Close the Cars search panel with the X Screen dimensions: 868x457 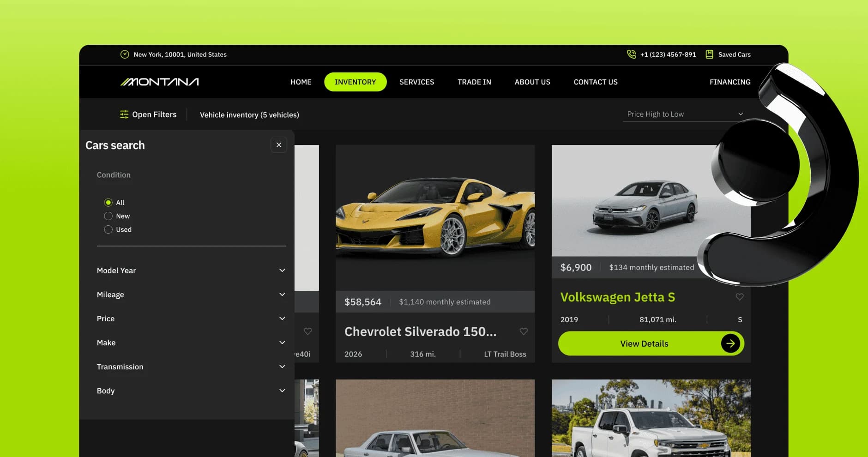[x=279, y=144]
